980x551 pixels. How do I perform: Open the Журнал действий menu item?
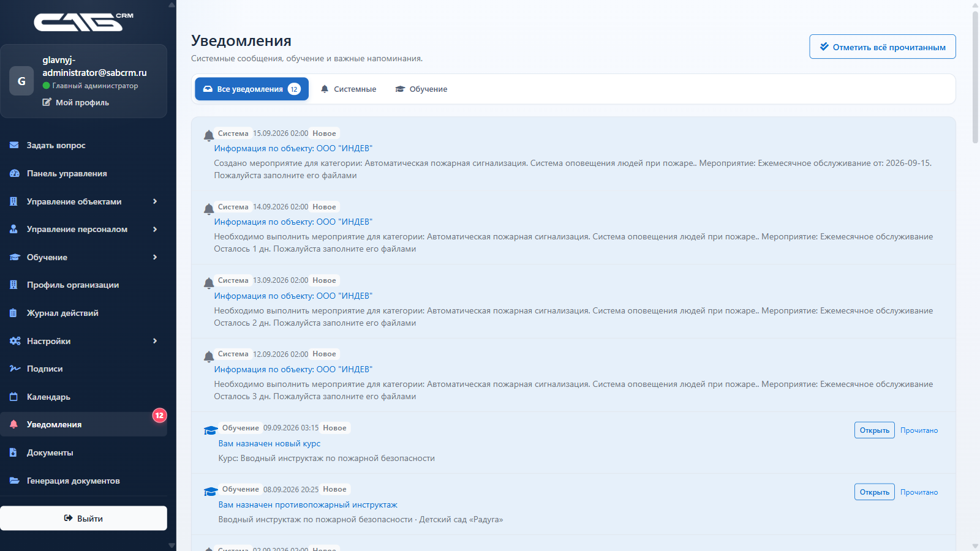pyautogui.click(x=83, y=313)
